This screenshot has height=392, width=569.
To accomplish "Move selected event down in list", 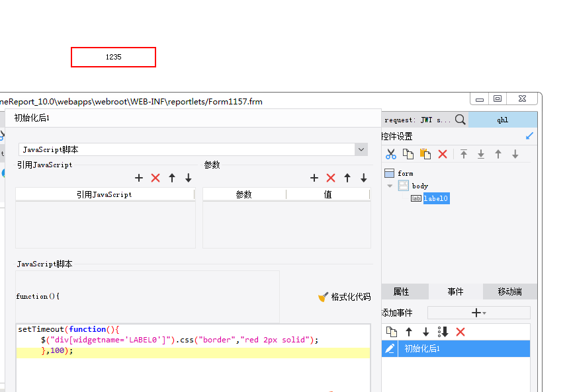I will [425, 332].
